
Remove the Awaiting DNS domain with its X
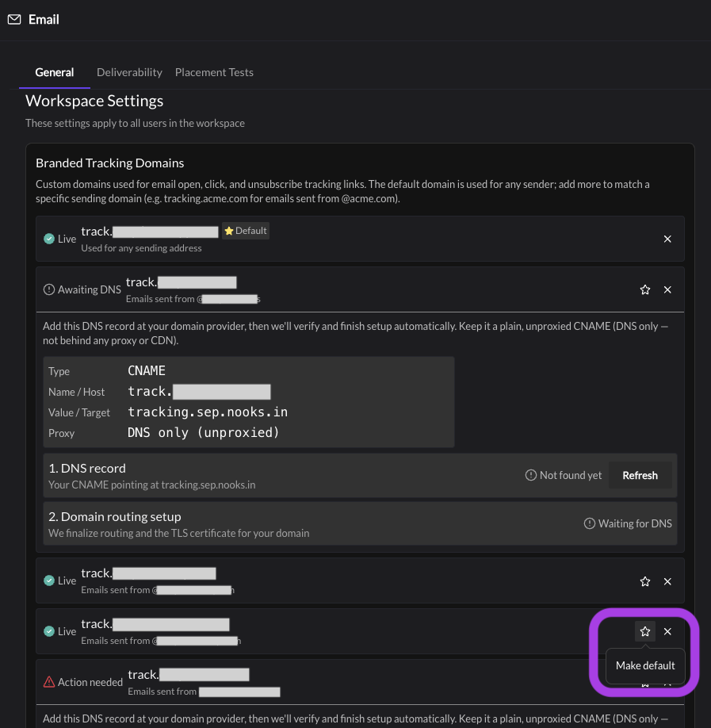pyautogui.click(x=667, y=289)
